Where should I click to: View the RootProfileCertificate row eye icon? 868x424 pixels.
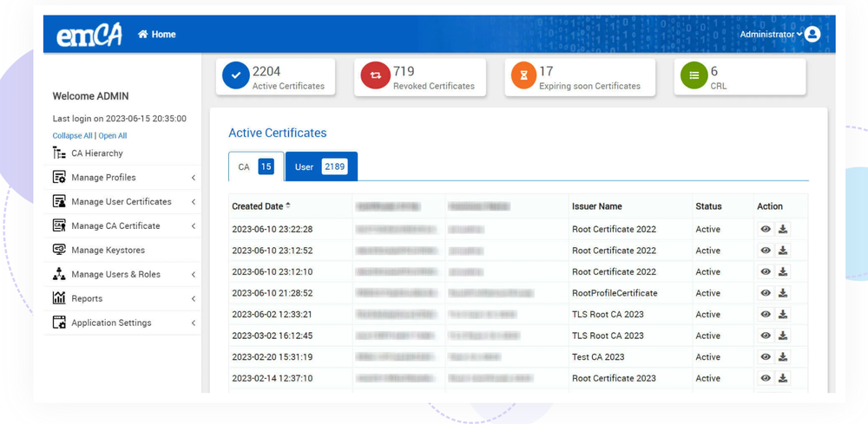click(766, 293)
